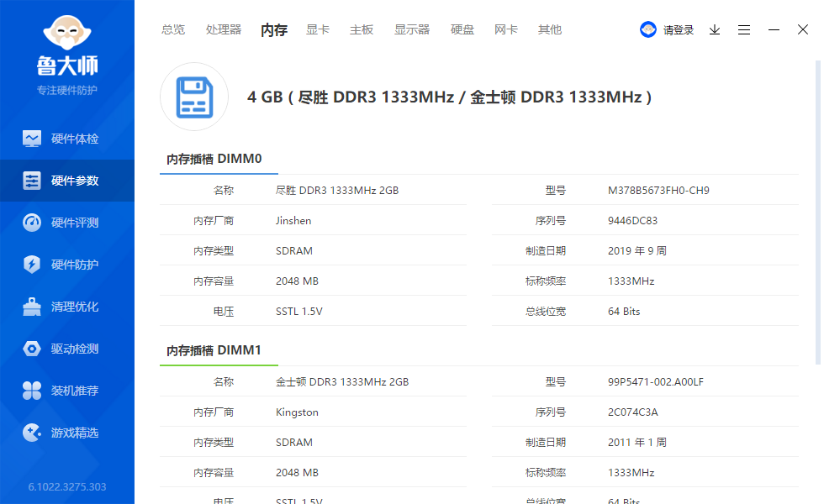824x504 pixels.
Task: Click model value M378B5673FH0-CH9
Action: [658, 191]
